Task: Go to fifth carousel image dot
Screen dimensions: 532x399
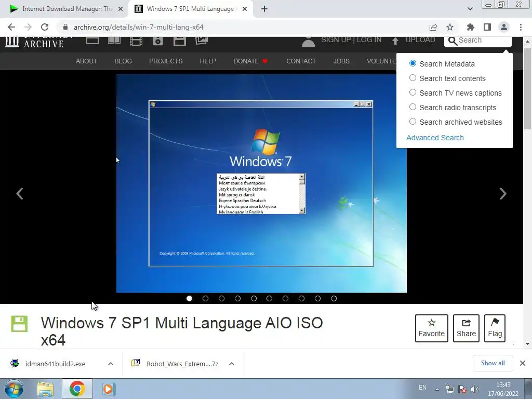Action: tap(254, 299)
